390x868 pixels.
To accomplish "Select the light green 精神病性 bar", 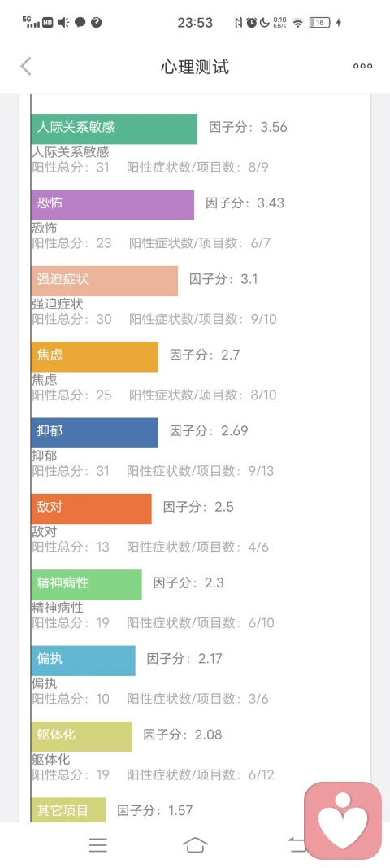I will (86, 584).
